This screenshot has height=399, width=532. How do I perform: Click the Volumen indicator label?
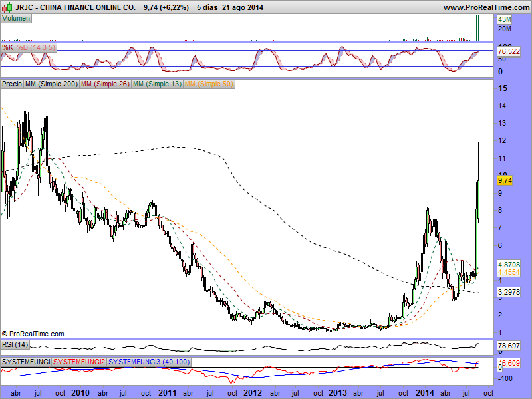pos(16,19)
